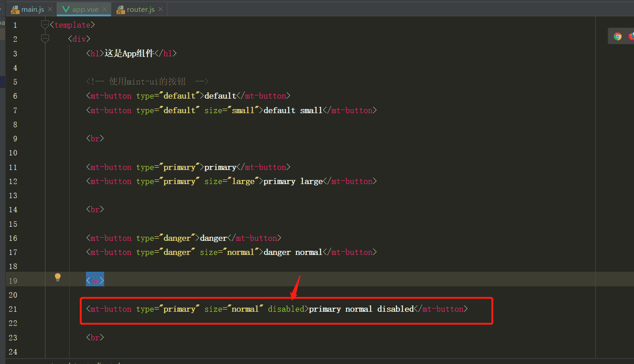The image size is (634, 364).
Task: Open preview in Chrome browser icon
Action: coord(617,36)
